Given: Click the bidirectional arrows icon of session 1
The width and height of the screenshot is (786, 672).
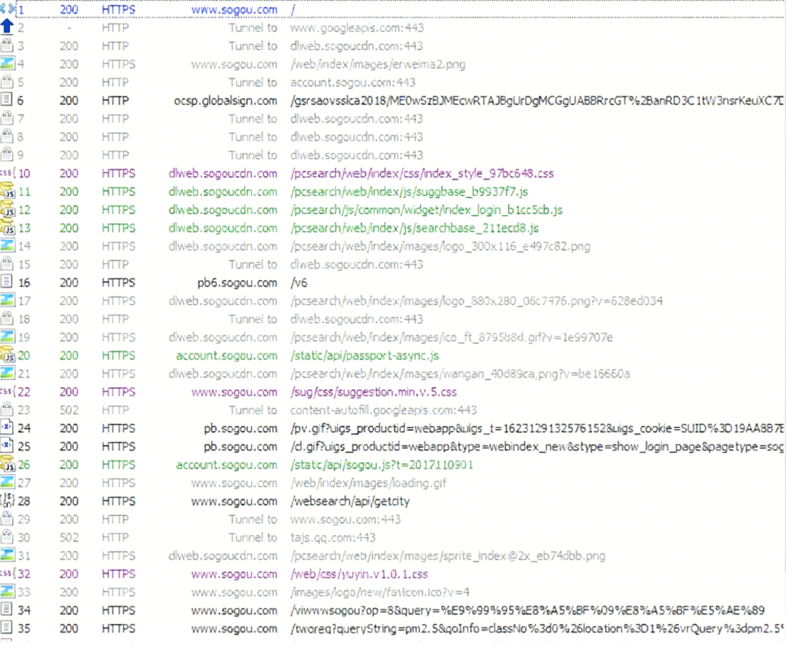Looking at the screenshot, I should pos(8,9).
